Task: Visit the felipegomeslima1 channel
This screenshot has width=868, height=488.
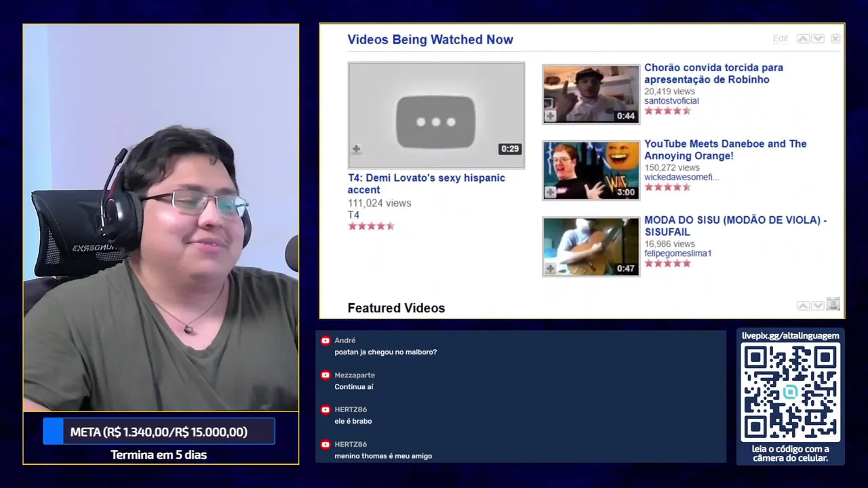Action: pyautogui.click(x=677, y=253)
